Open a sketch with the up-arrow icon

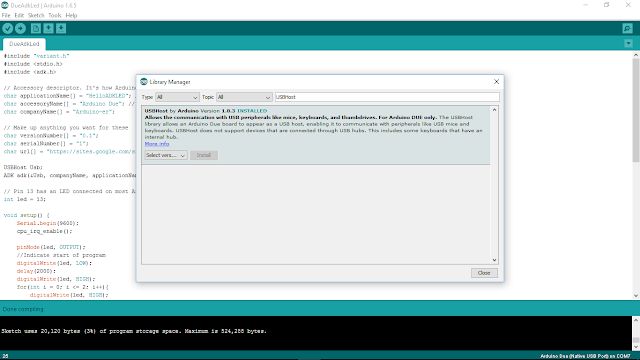click(49, 28)
